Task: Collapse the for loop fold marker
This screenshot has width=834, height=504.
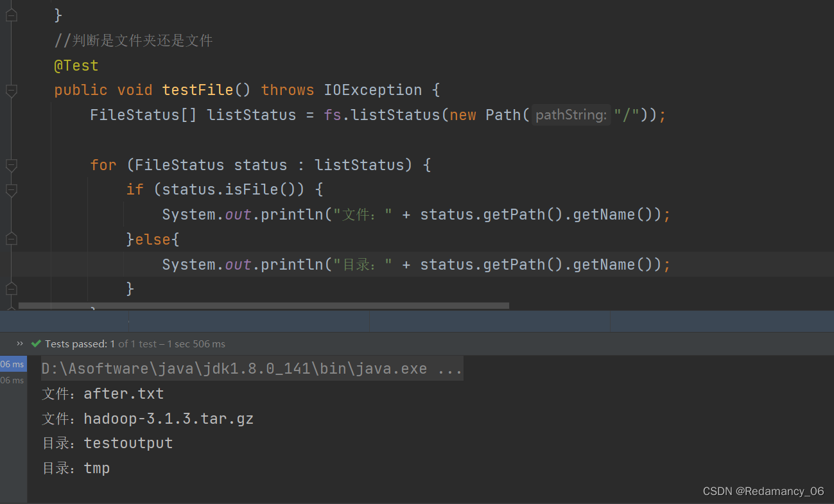Action: [x=11, y=166]
